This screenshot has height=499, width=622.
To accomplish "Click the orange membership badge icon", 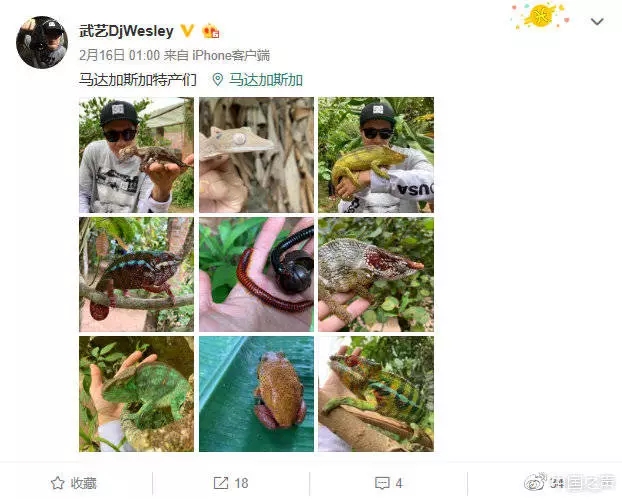I will click(211, 31).
